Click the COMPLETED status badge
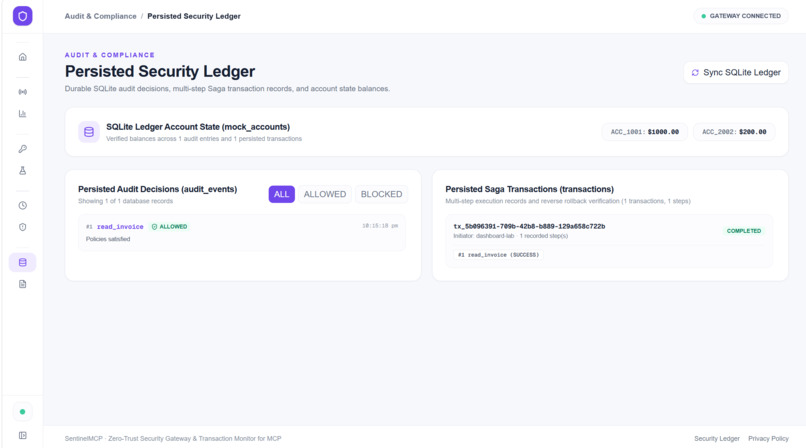Screen dimensions: 806x448 pyautogui.click(x=744, y=231)
